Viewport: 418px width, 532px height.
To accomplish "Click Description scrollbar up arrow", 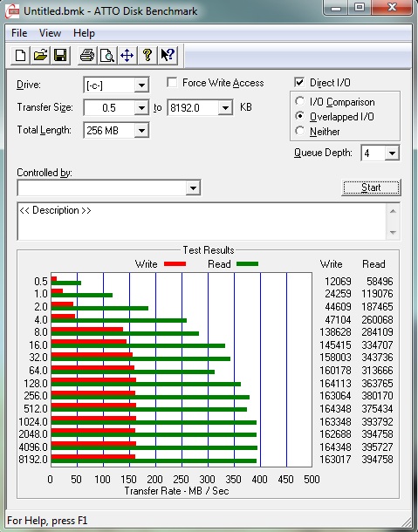I will coord(393,211).
